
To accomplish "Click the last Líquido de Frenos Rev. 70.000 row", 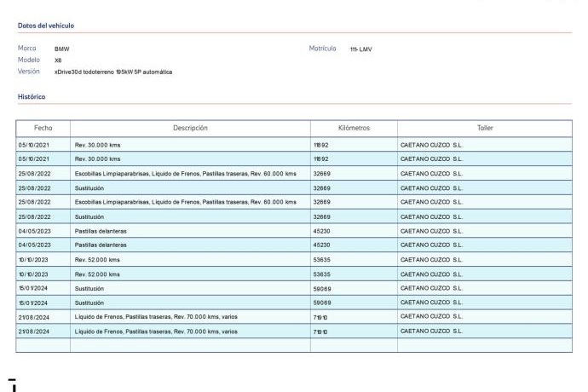I will click(156, 331).
